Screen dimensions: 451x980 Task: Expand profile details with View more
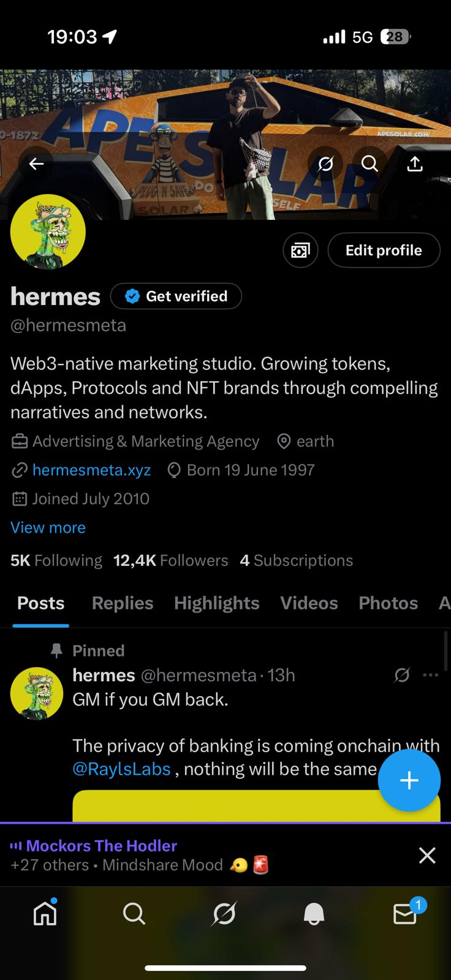[48, 527]
